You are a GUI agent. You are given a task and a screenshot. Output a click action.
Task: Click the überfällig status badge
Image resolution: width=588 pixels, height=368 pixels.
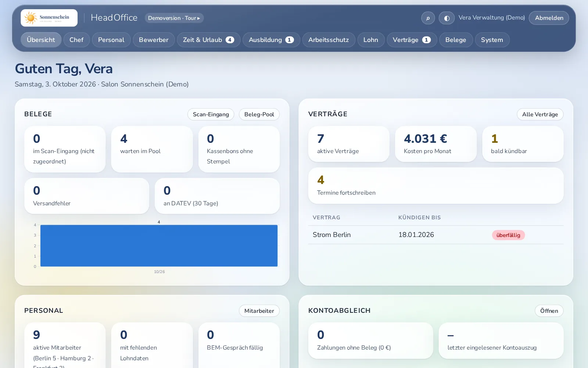[x=508, y=235]
